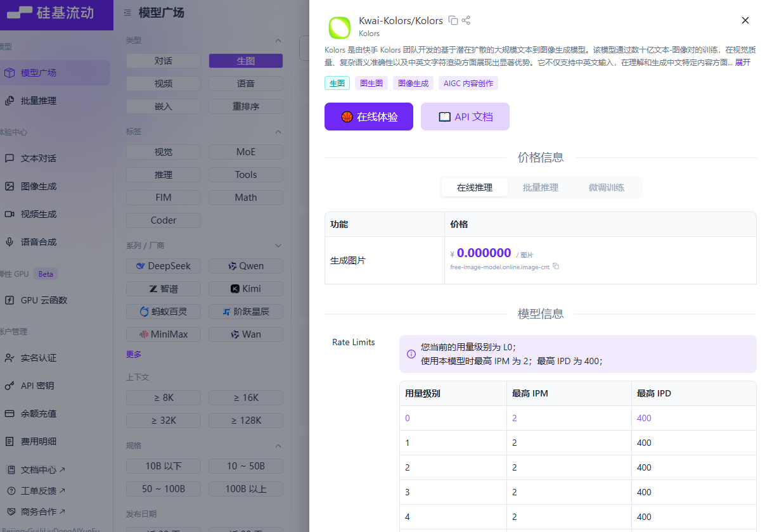Click the Beta badge next to GPU
Image resolution: width=772 pixels, height=532 pixels.
(x=46, y=274)
